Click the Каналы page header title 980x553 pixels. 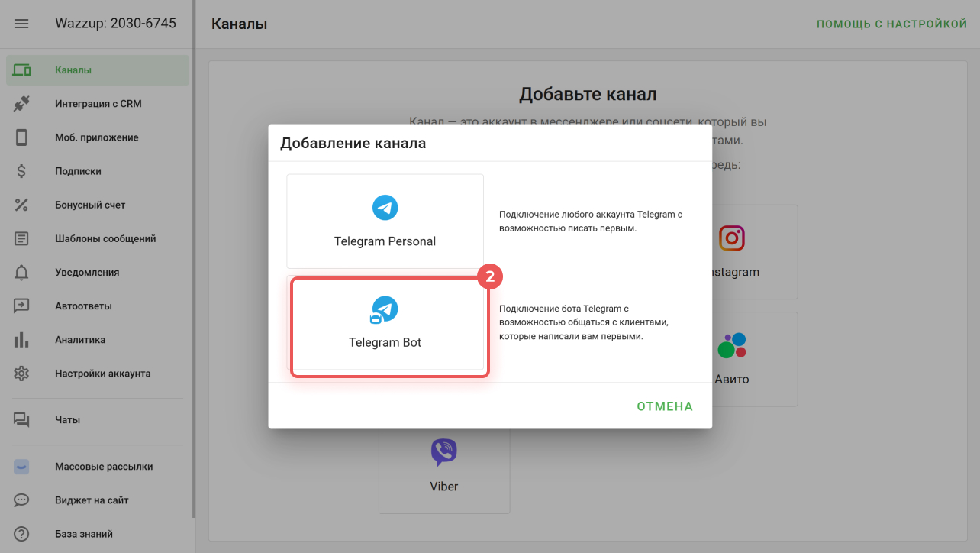click(x=239, y=24)
